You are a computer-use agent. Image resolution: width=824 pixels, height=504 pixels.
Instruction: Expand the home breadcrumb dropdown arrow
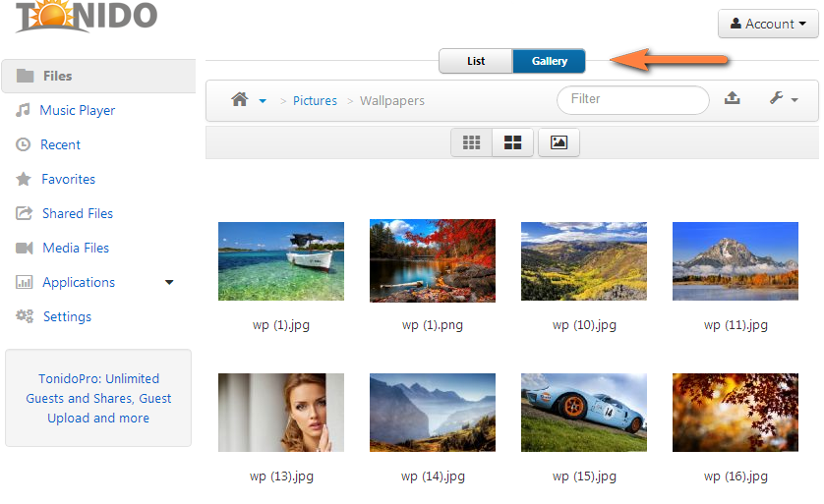(263, 101)
